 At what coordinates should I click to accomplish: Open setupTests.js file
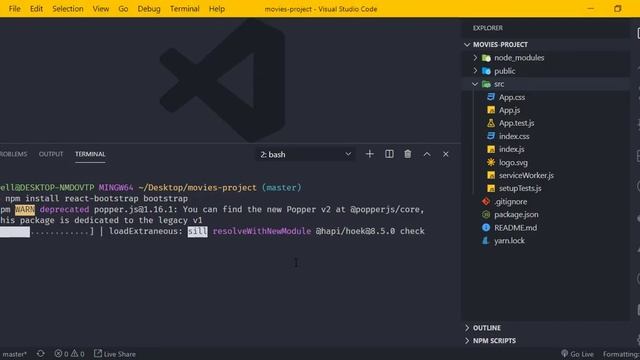click(x=520, y=189)
